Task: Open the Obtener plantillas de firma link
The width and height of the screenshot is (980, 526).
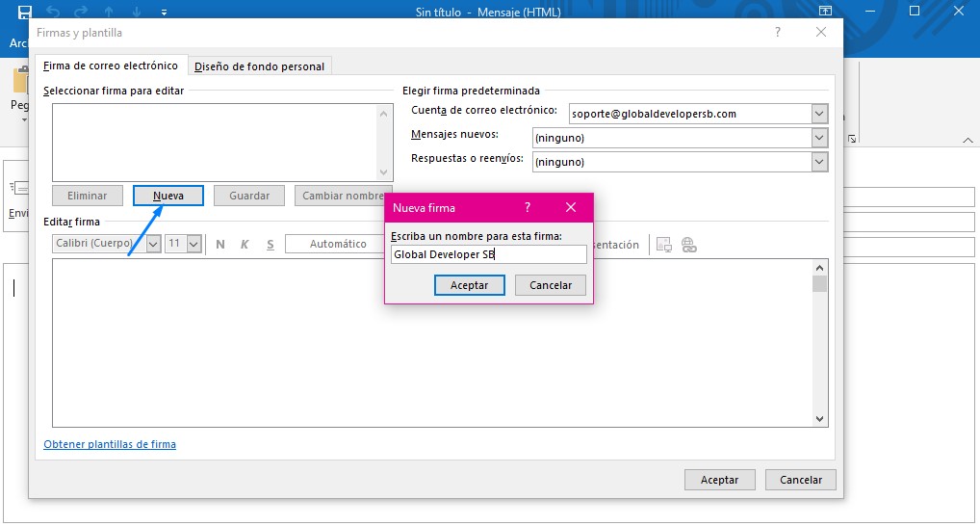Action: (110, 444)
